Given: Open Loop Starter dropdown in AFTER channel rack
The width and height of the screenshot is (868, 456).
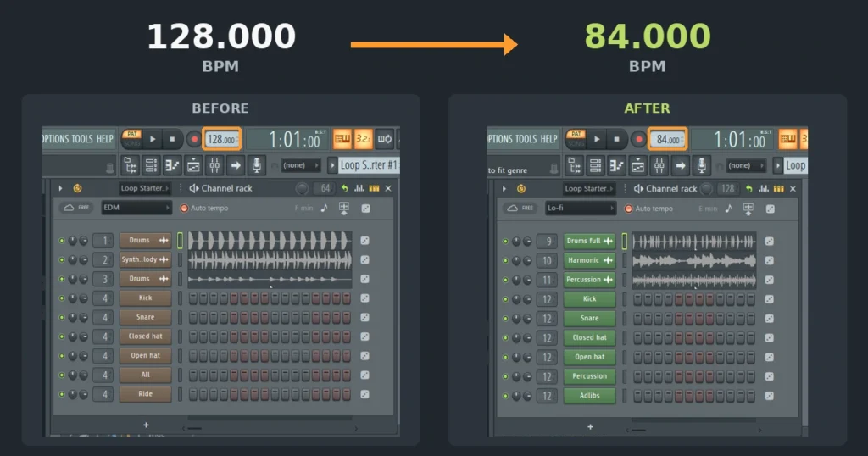Looking at the screenshot, I should pos(589,189).
